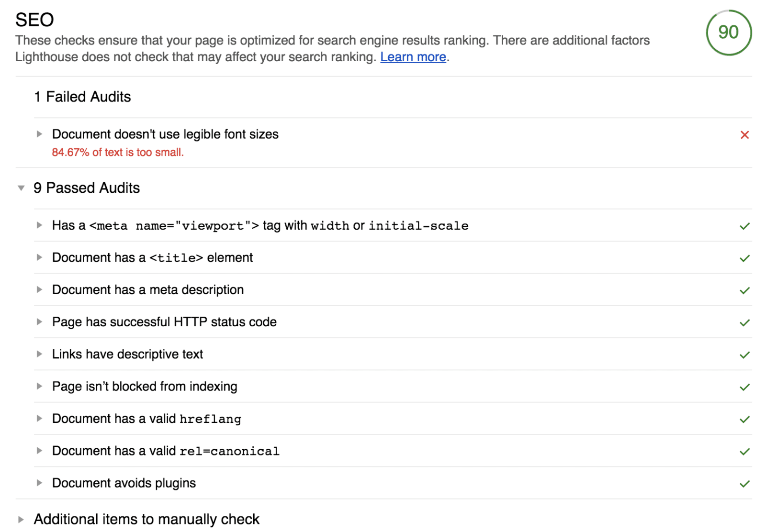766x532 pixels.
Task: Click the green checkmark beside viewport meta audit
Action: point(744,226)
